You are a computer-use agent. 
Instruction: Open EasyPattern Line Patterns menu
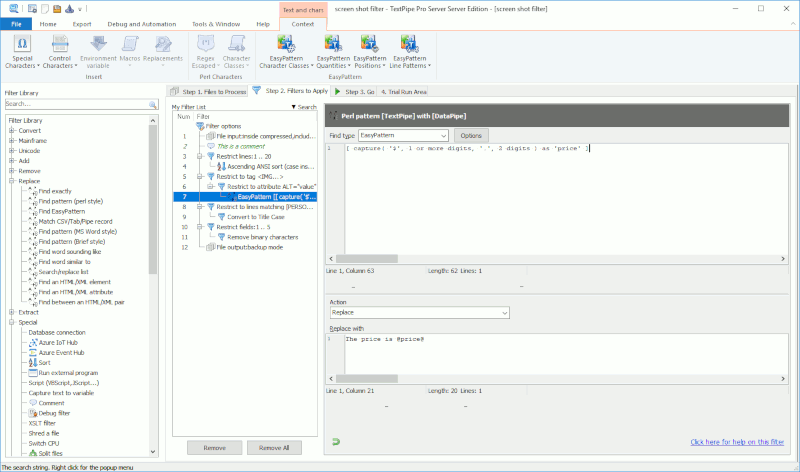pyautogui.click(x=410, y=52)
